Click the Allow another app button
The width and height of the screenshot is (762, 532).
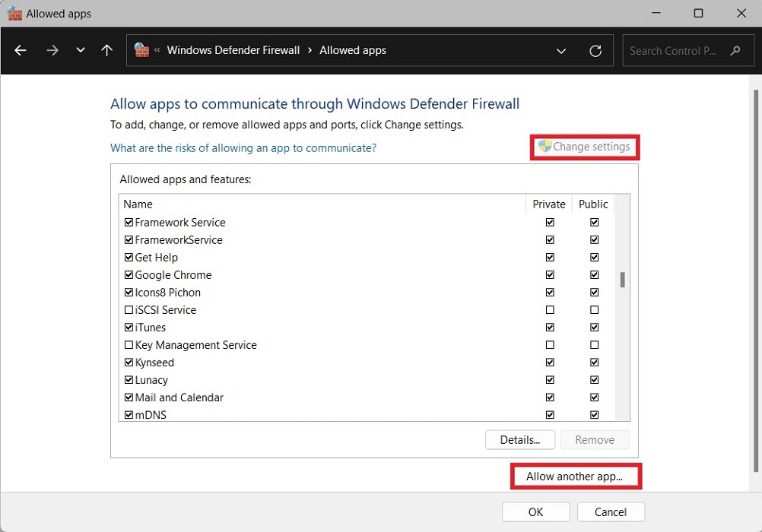(x=576, y=476)
